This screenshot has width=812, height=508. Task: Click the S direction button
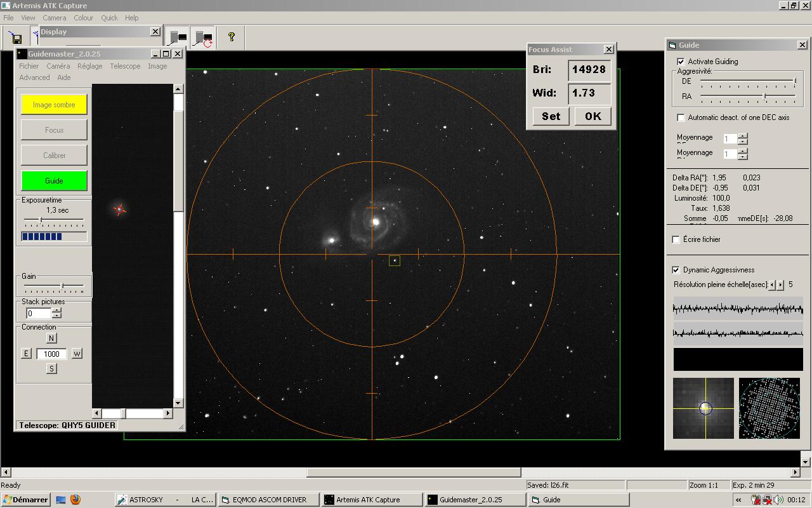pyautogui.click(x=51, y=369)
